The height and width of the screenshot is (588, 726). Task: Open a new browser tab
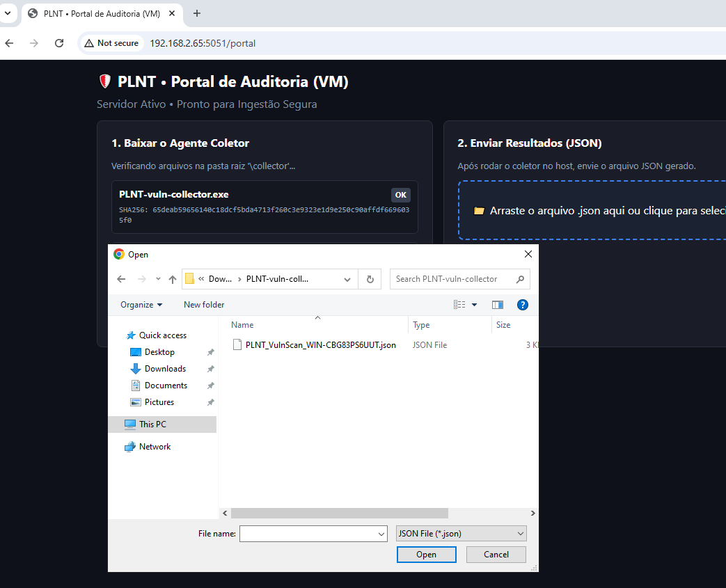(x=197, y=13)
